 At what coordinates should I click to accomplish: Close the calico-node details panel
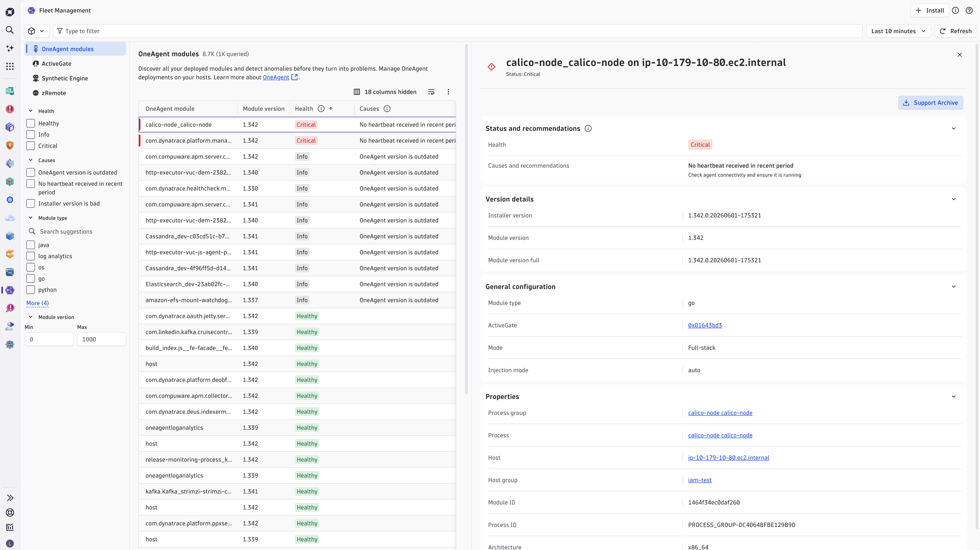click(960, 55)
